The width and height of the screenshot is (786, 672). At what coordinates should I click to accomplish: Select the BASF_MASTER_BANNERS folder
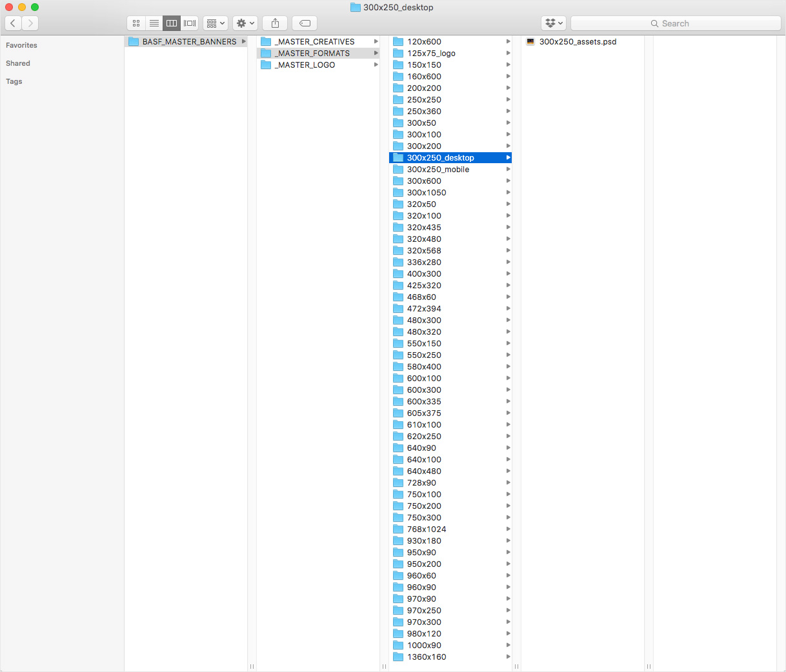coord(189,42)
